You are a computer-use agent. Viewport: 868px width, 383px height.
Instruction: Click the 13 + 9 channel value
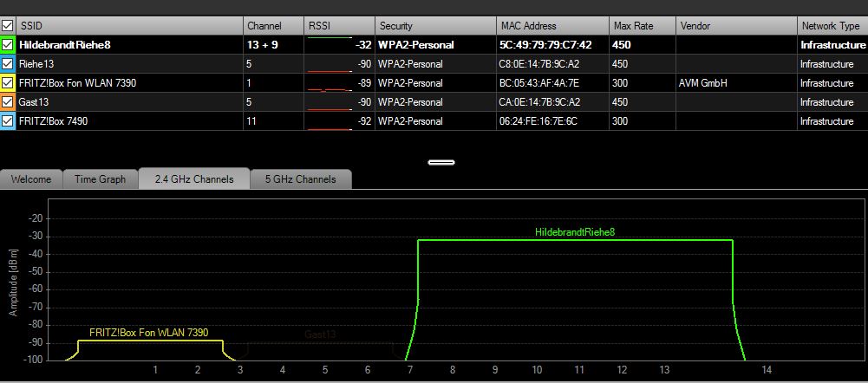(263, 45)
